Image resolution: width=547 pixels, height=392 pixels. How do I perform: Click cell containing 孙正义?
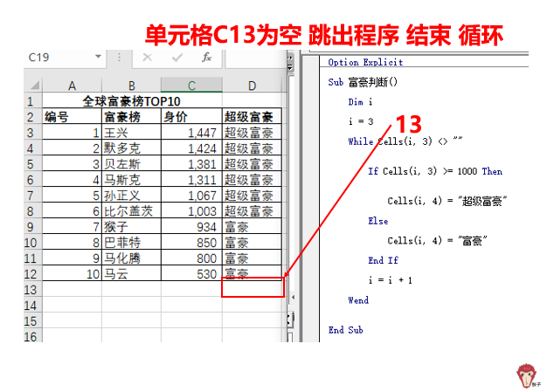click(132, 196)
